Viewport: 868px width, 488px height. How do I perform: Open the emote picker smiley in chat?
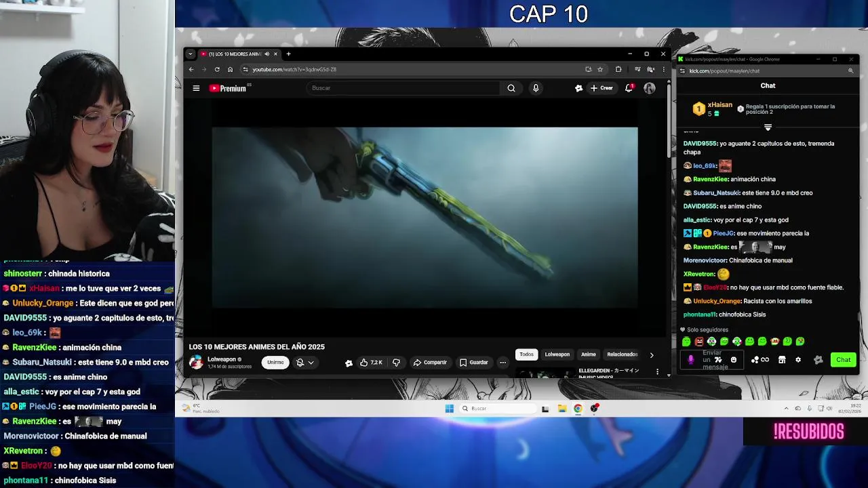(733, 360)
